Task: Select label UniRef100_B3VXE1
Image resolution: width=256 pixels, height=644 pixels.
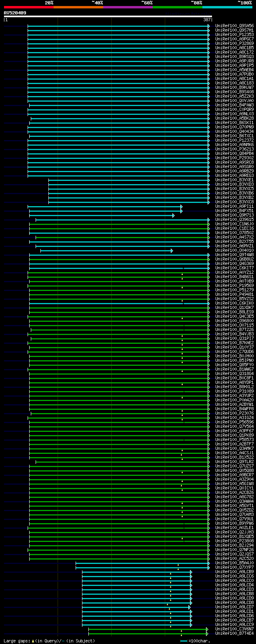Action: click(234, 180)
